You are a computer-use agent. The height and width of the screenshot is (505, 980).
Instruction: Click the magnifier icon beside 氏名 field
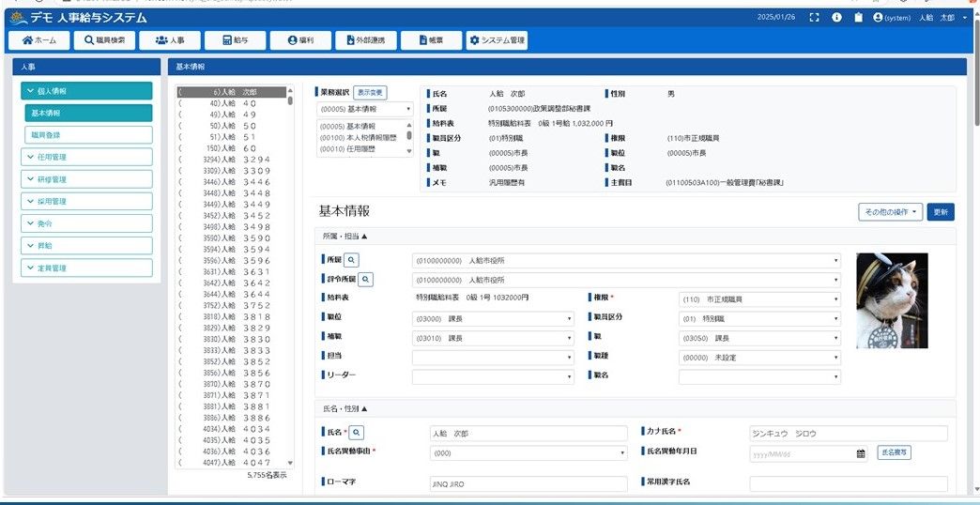[x=357, y=433]
